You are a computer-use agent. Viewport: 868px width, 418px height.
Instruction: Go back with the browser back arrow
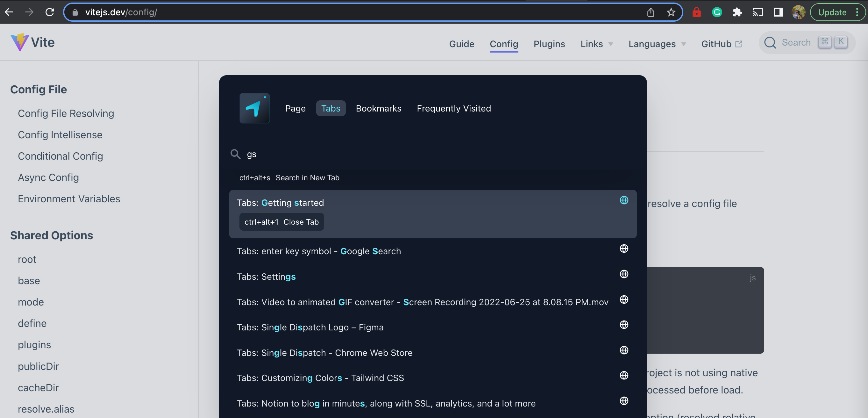pos(9,12)
